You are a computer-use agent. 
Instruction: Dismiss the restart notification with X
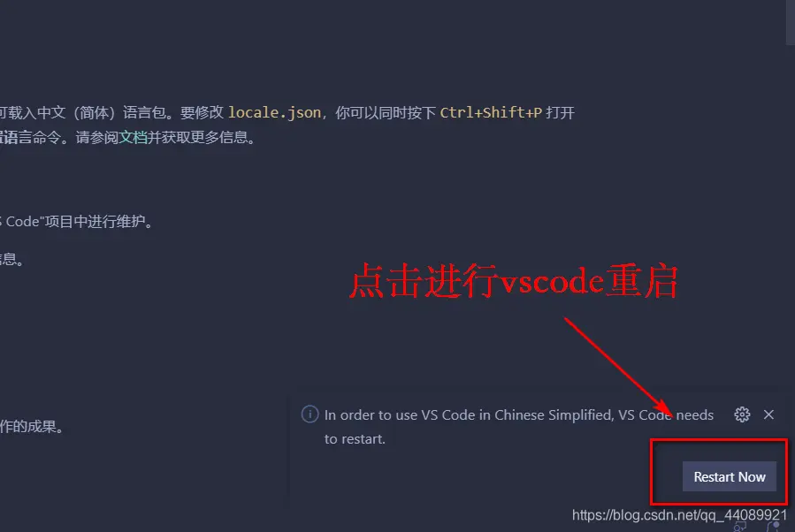(768, 414)
